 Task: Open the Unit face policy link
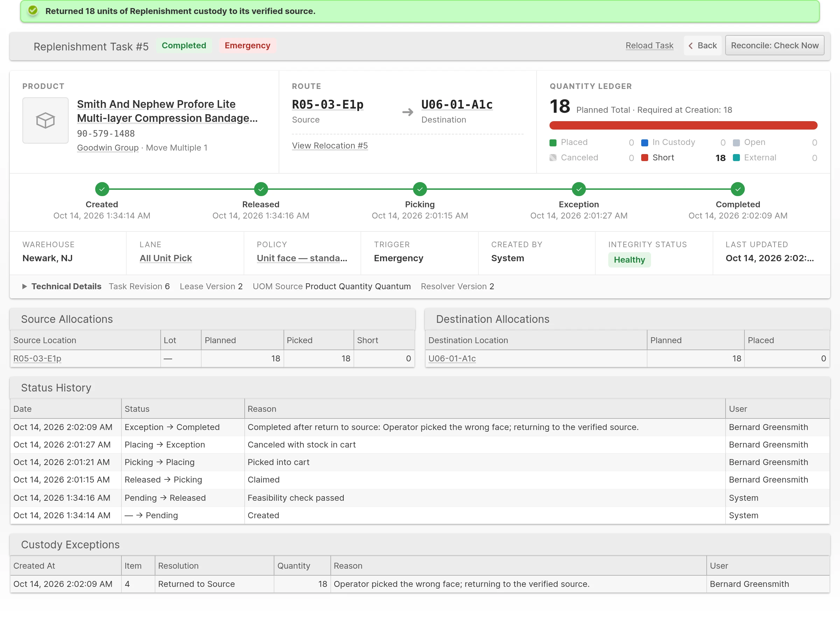302,258
